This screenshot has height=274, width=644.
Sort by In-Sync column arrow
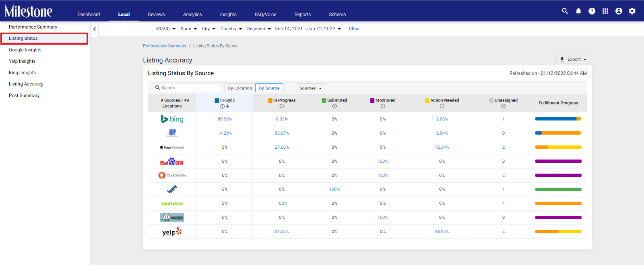pyautogui.click(x=227, y=106)
